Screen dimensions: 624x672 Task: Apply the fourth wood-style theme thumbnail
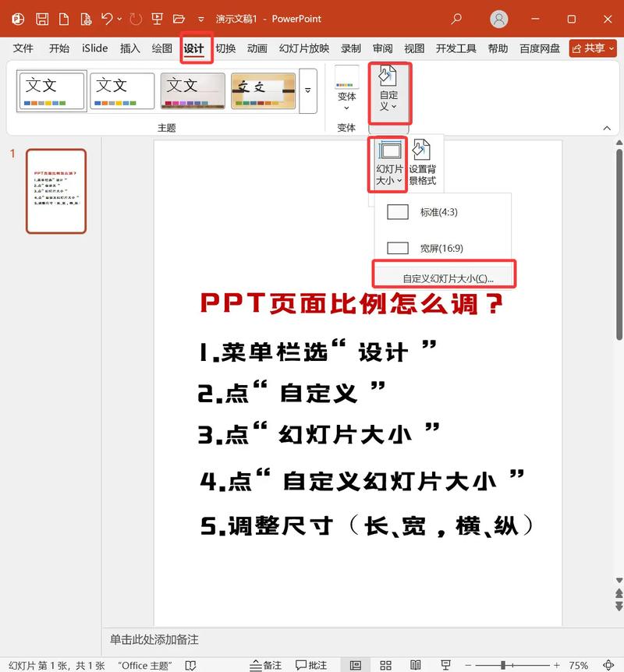(x=263, y=91)
